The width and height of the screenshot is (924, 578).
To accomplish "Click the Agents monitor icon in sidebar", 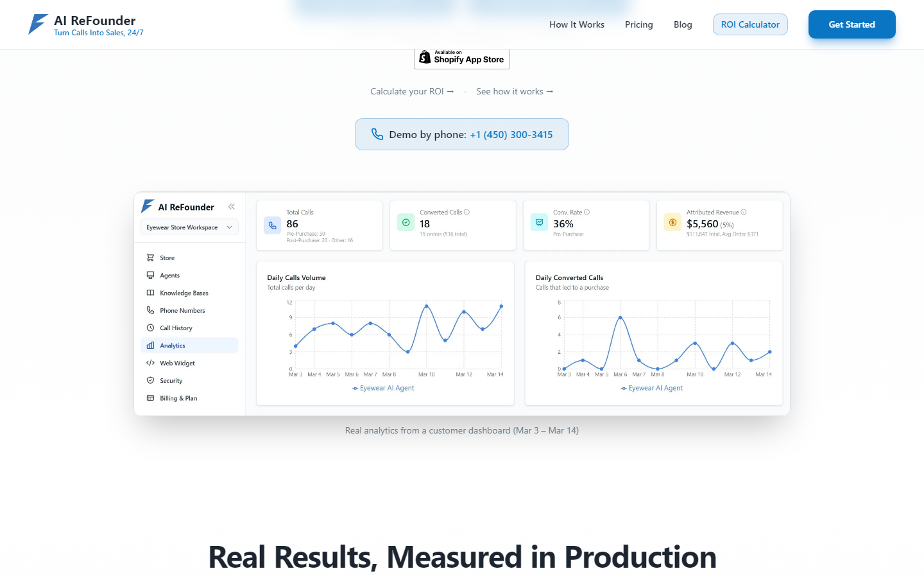I will point(150,275).
